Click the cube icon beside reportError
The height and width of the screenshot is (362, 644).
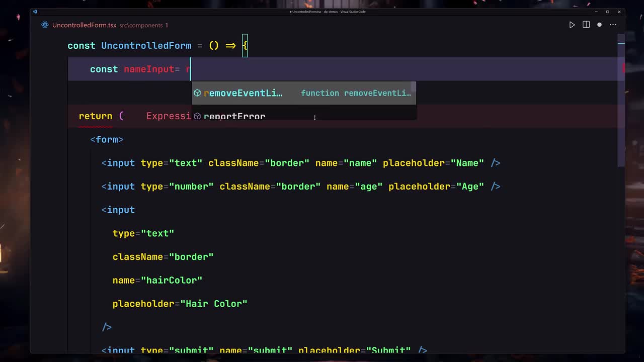[x=197, y=116]
